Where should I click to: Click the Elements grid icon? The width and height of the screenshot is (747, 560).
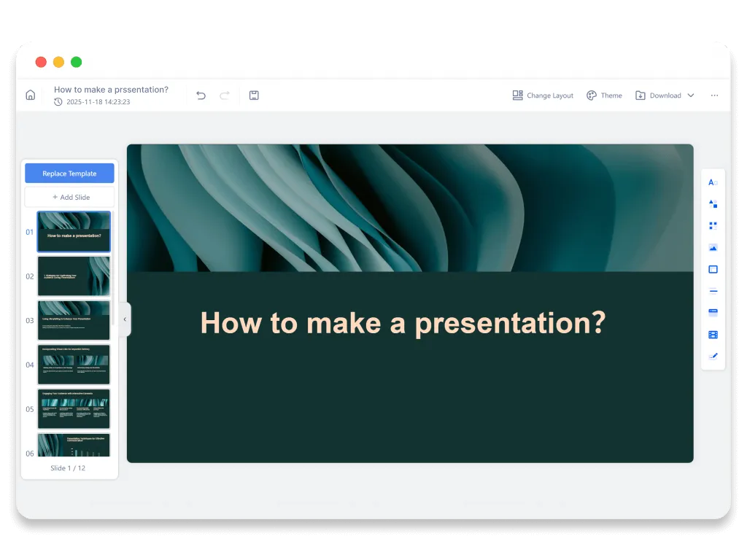tap(713, 225)
